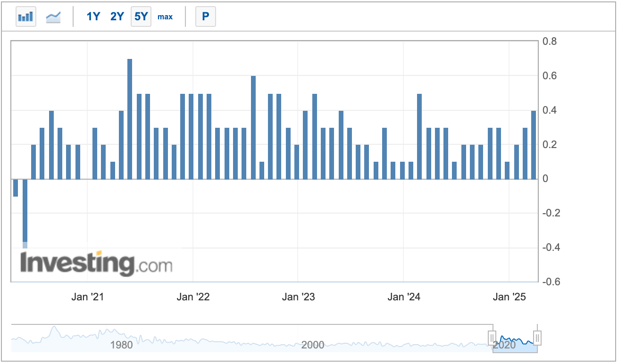Click the Jan '25 axis label

[509, 297]
